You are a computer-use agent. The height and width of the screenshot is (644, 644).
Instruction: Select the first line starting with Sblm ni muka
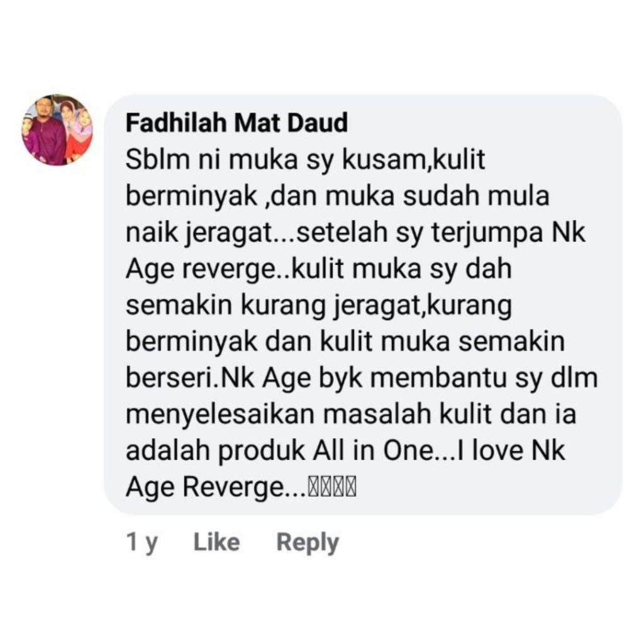click(x=305, y=160)
